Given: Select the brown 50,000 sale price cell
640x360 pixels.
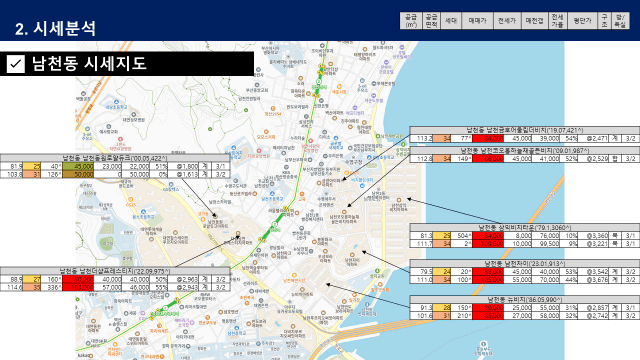Looking at the screenshot, I should pyautogui.click(x=78, y=174).
